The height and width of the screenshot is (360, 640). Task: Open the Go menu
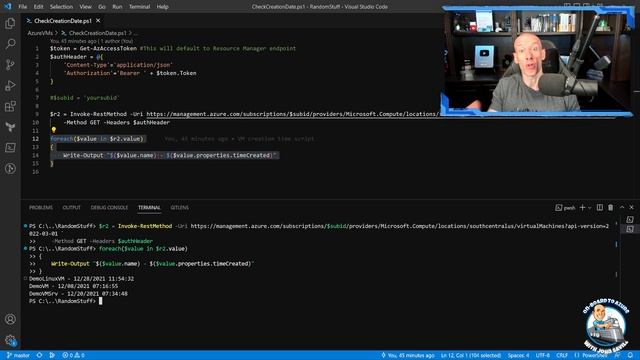(102, 7)
